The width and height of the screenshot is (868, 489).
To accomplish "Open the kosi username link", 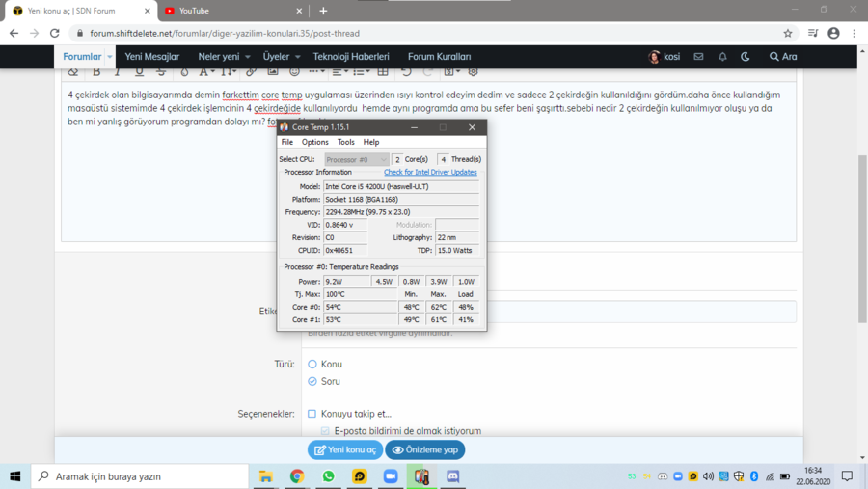I will [671, 57].
